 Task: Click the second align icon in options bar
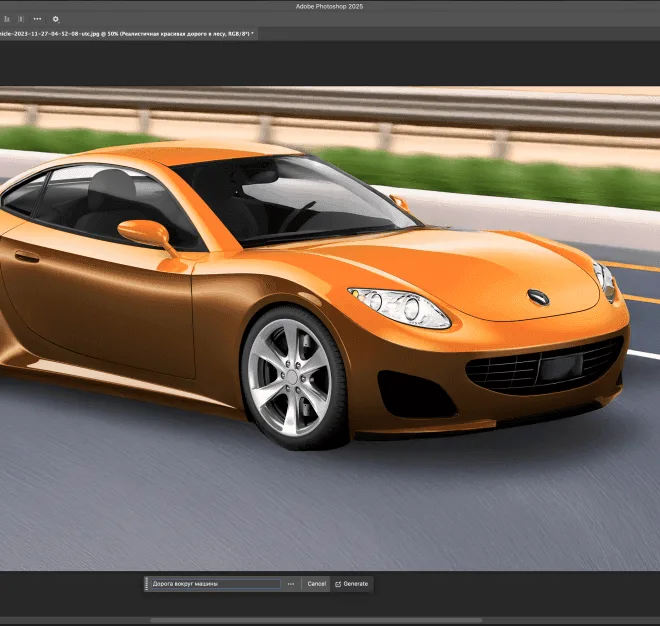19,19
